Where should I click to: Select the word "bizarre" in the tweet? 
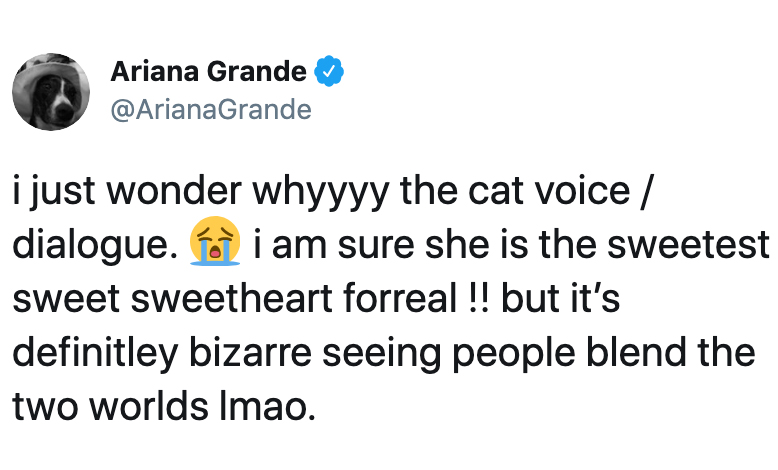point(251,353)
